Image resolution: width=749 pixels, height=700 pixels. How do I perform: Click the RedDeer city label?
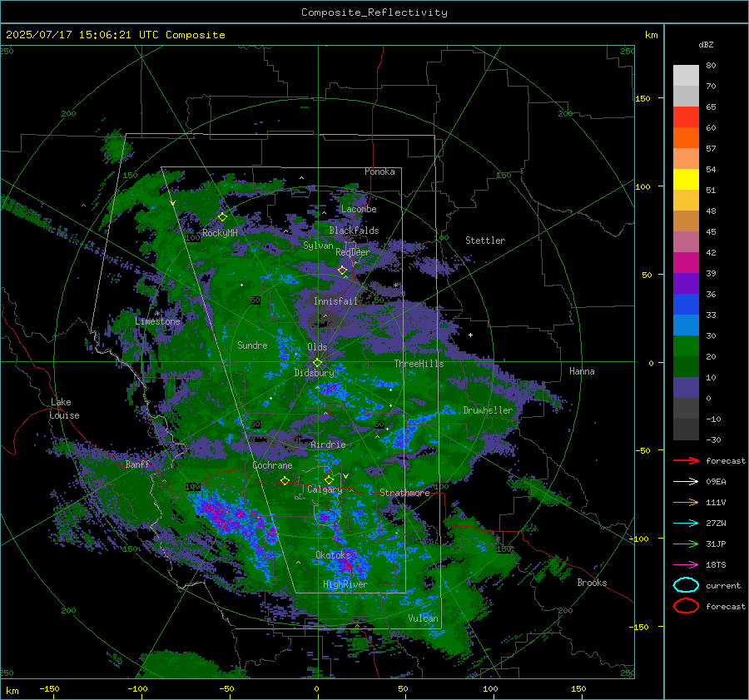(353, 252)
